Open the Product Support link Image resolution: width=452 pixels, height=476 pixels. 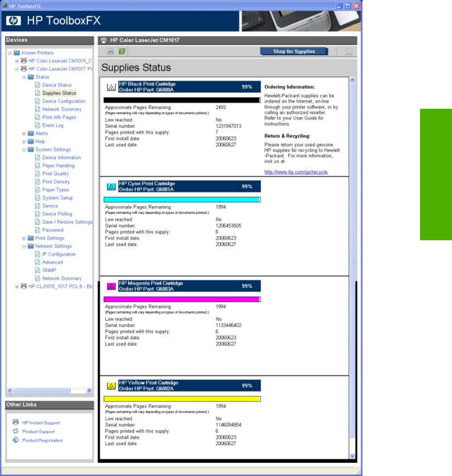(x=38, y=431)
